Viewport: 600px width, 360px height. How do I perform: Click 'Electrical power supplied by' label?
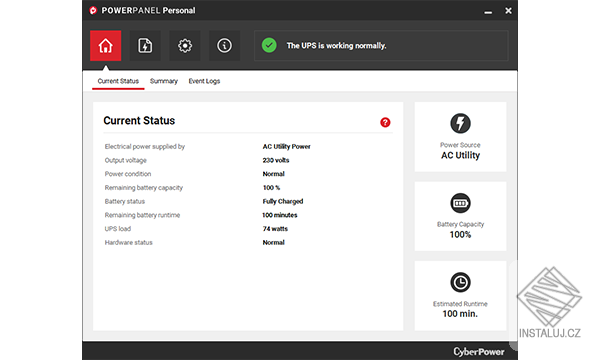pos(145,147)
